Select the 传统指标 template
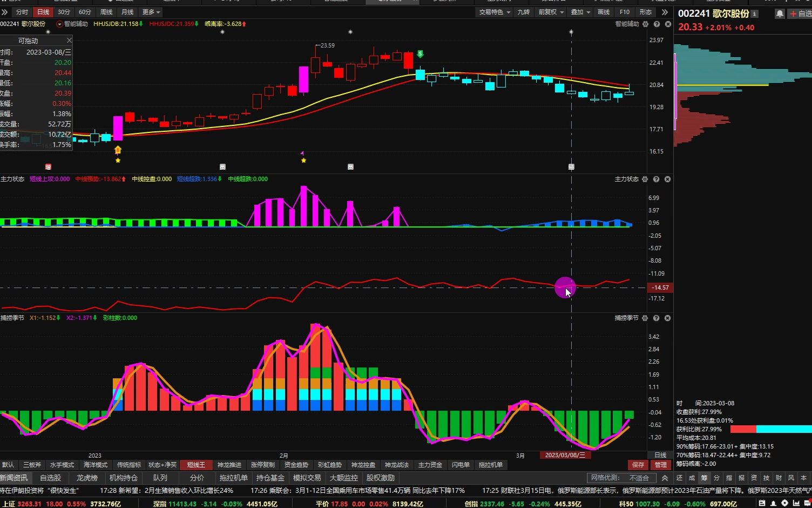The height and width of the screenshot is (508, 812). pyautogui.click(x=129, y=465)
